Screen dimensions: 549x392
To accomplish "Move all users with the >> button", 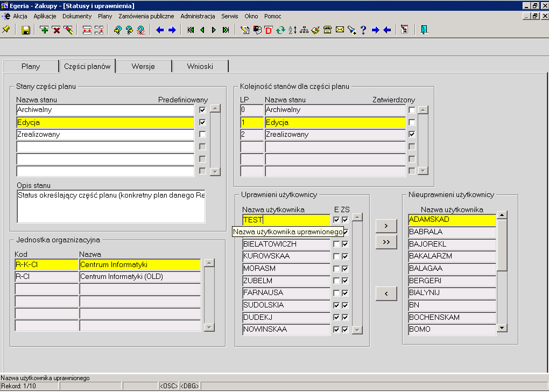I will [x=386, y=242].
